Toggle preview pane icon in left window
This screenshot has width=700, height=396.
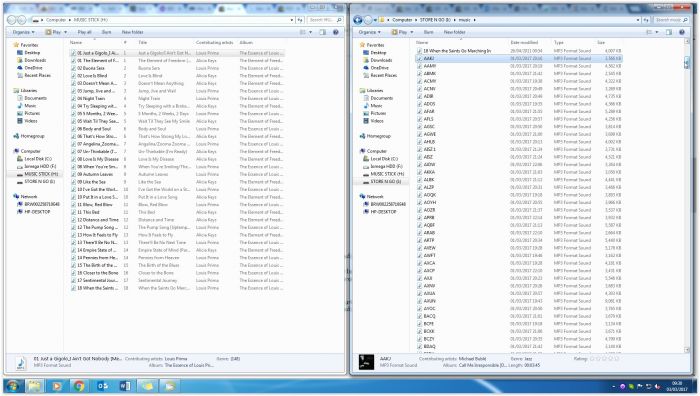(323, 32)
